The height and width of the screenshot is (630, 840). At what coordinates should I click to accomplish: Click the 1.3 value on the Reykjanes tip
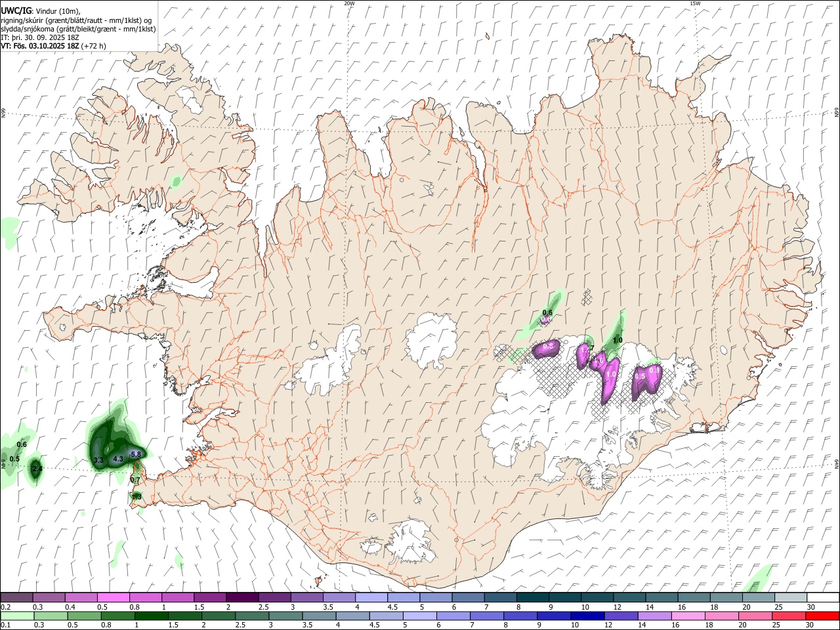137,497
